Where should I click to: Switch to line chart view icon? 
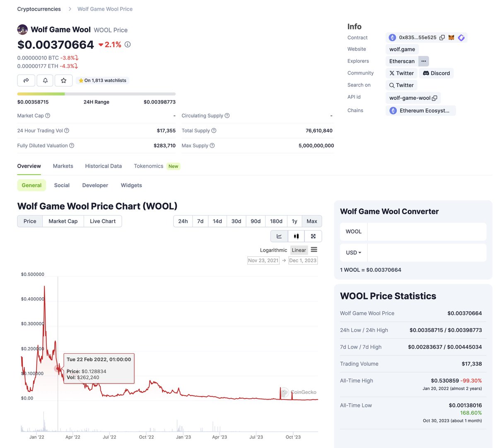click(x=279, y=236)
